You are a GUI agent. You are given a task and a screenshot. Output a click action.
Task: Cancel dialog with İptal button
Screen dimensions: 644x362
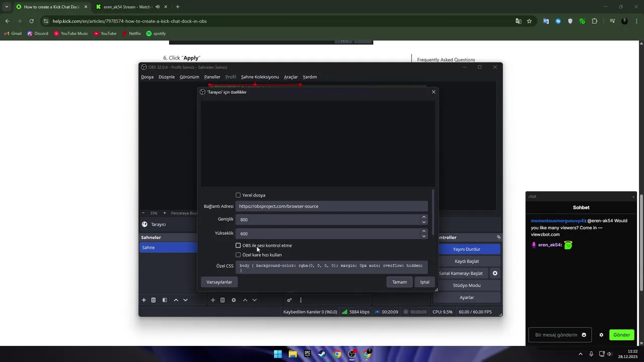click(425, 282)
